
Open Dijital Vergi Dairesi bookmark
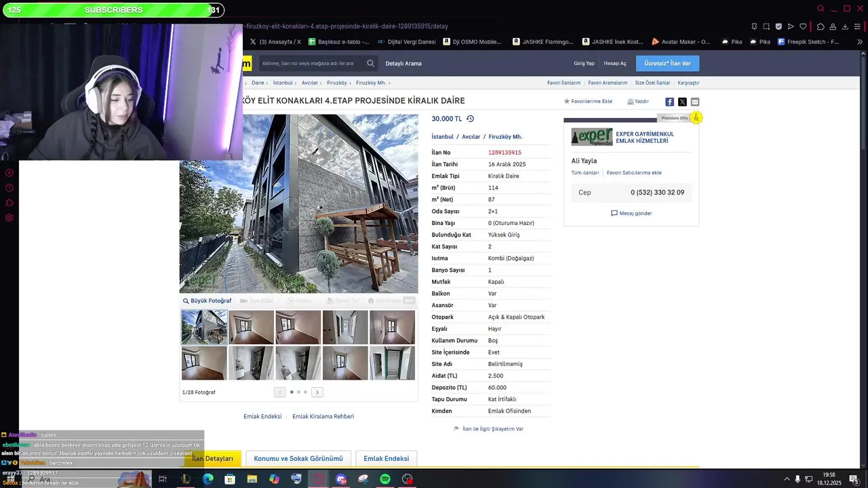coord(406,41)
